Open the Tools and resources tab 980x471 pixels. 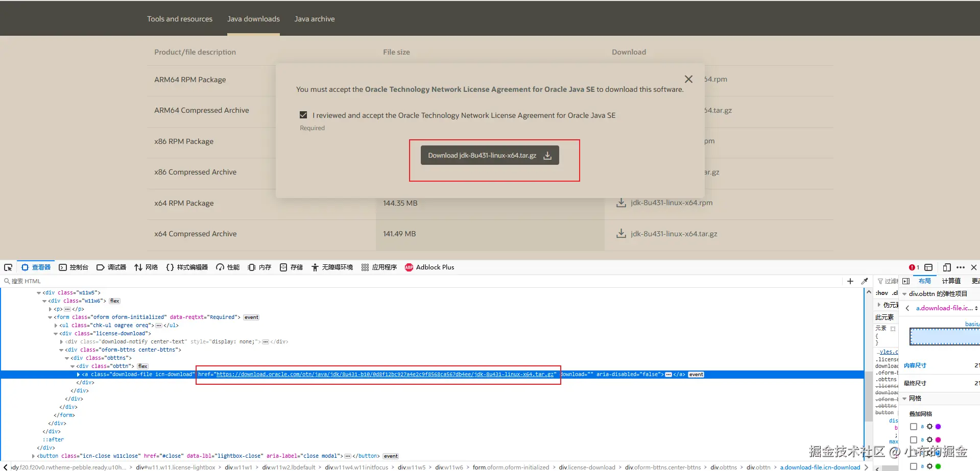(180, 19)
